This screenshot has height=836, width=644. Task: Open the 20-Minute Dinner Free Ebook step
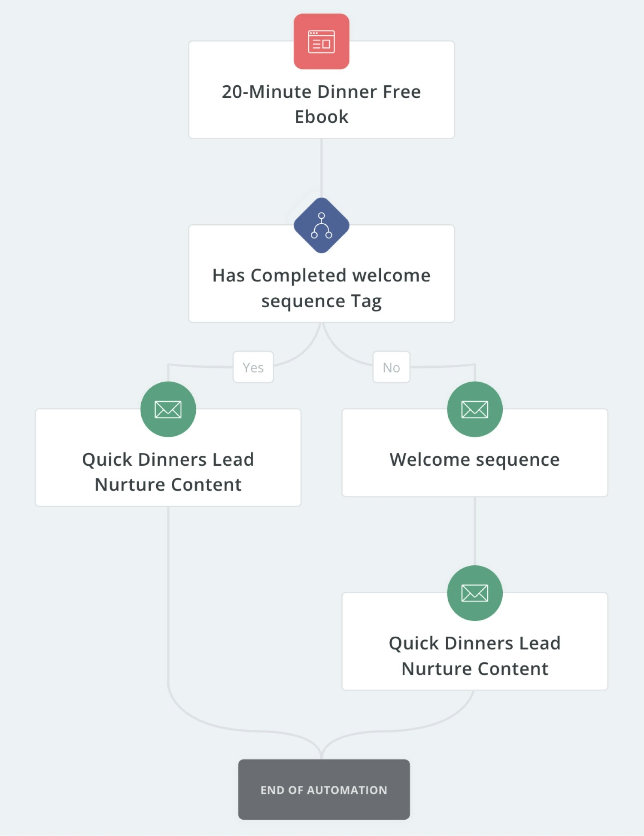321,90
